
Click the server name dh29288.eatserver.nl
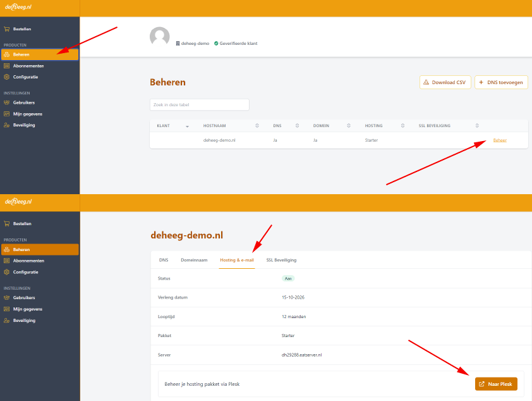[x=301, y=355]
